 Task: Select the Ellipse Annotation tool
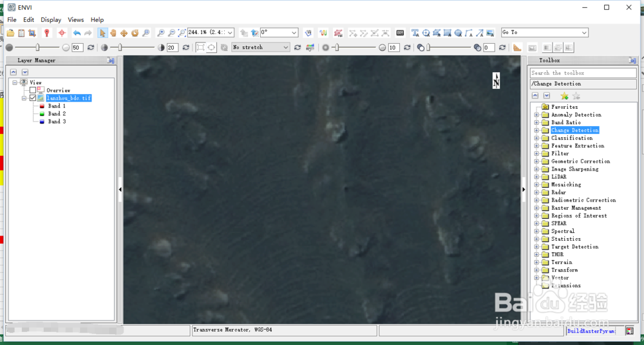(458, 32)
